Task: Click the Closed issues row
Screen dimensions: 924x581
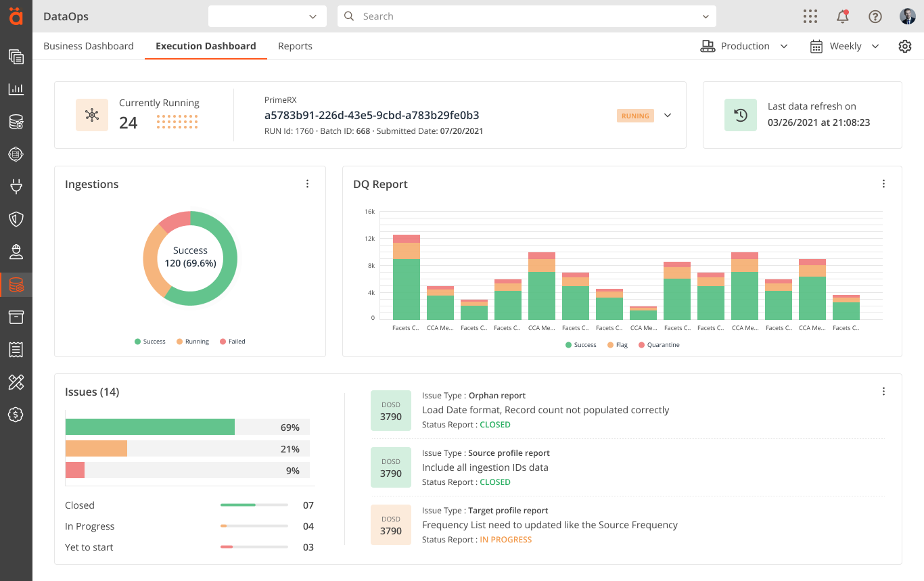Action: coord(189,505)
